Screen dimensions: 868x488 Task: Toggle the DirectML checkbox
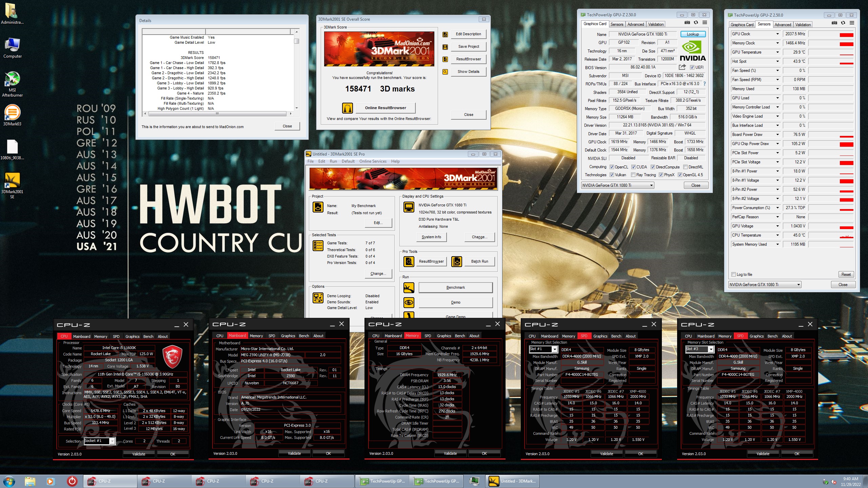[x=685, y=167]
